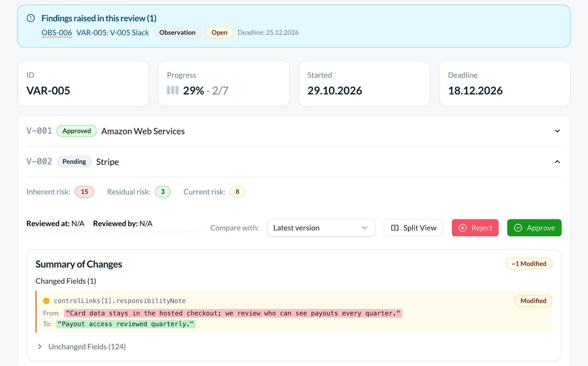Click the green To value text
588x366 pixels.
(x=126, y=324)
